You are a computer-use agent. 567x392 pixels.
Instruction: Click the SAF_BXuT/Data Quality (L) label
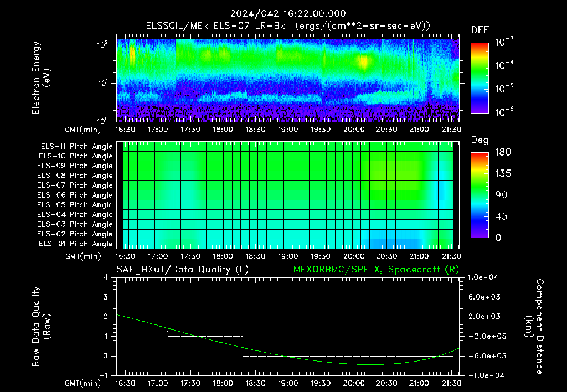[183, 270]
